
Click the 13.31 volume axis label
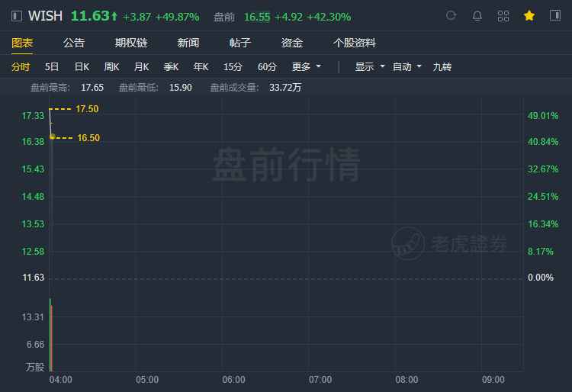point(33,317)
